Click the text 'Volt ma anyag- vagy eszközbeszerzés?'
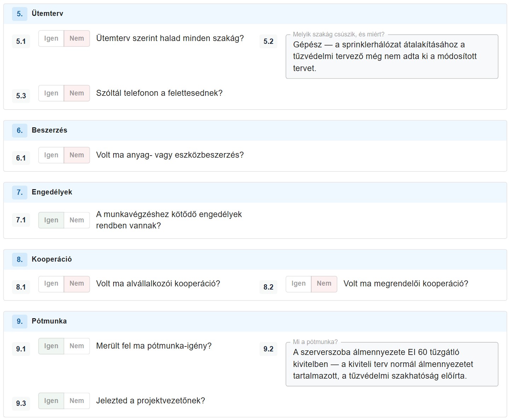The width and height of the screenshot is (510, 420). coord(170,155)
